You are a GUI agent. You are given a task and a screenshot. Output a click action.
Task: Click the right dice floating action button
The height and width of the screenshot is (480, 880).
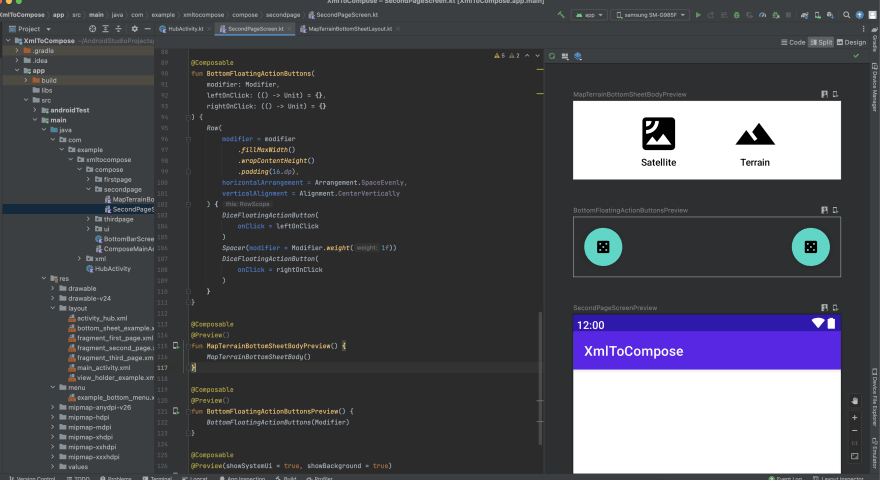pyautogui.click(x=810, y=247)
